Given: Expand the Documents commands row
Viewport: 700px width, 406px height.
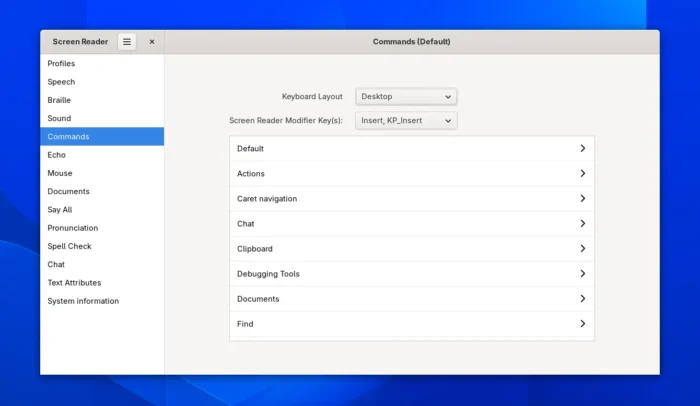Looking at the screenshot, I should point(411,299).
